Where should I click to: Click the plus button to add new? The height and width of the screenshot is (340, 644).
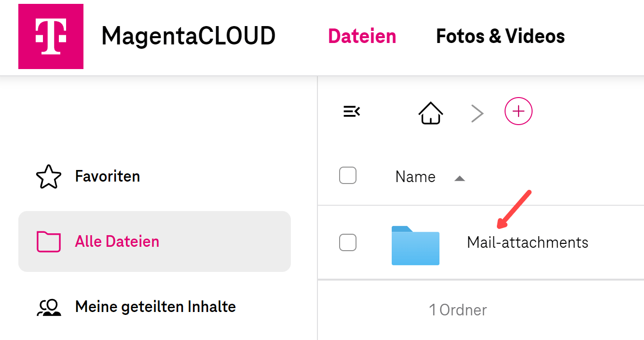point(518,112)
